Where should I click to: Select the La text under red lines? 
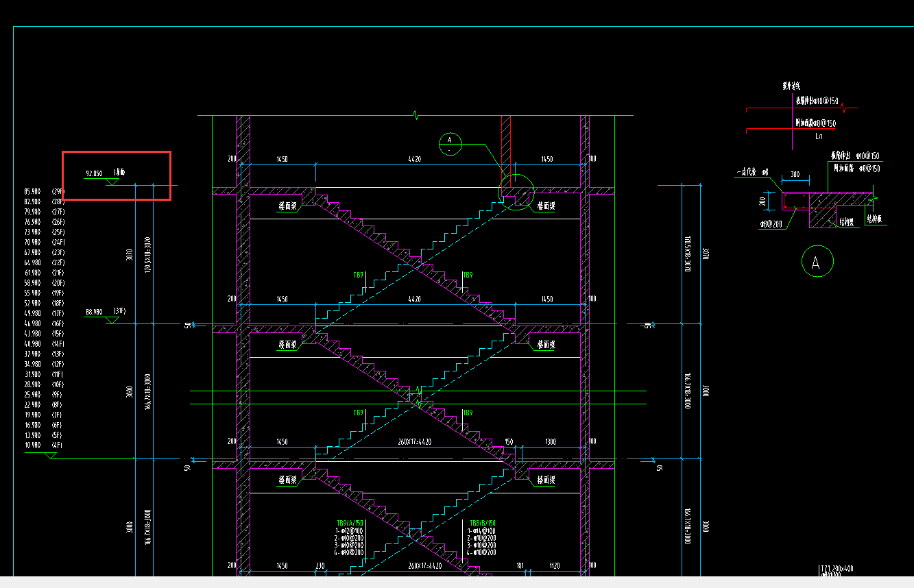pos(819,137)
